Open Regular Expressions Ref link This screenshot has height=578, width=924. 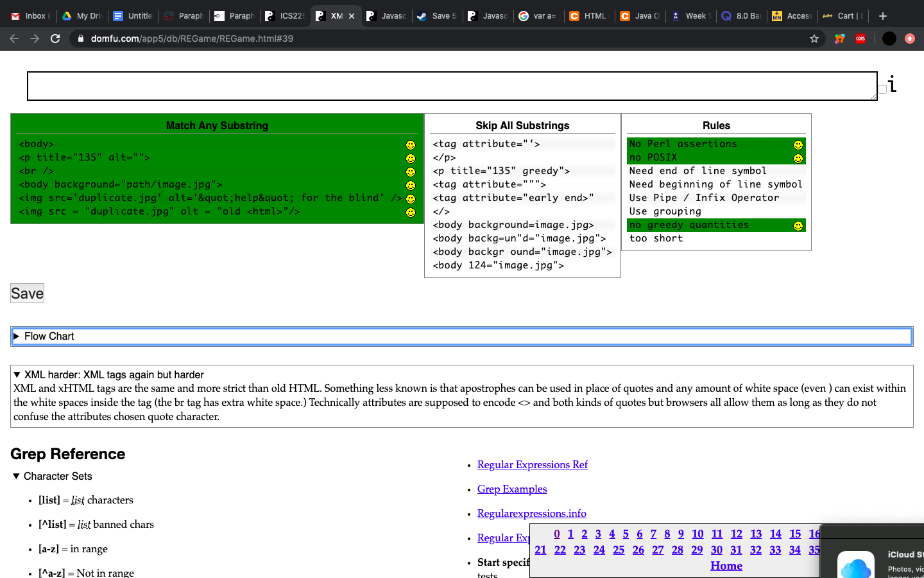coord(533,465)
